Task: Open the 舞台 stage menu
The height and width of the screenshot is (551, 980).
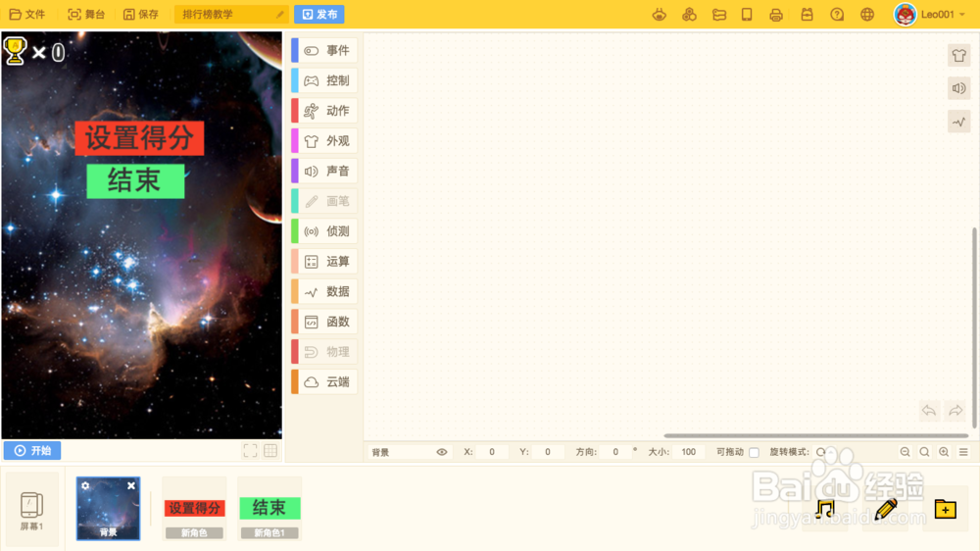Action: pyautogui.click(x=86, y=14)
